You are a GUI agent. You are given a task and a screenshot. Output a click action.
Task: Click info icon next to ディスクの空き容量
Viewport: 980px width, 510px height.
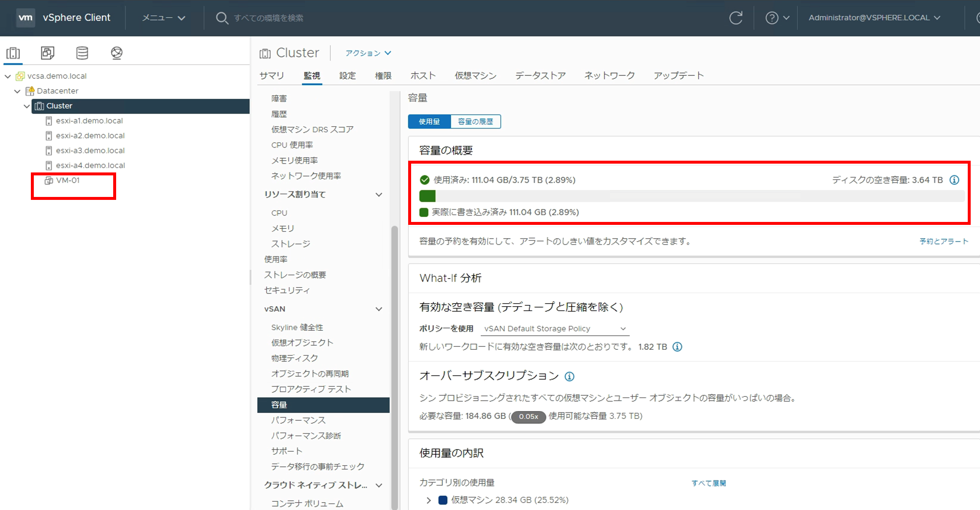954,180
